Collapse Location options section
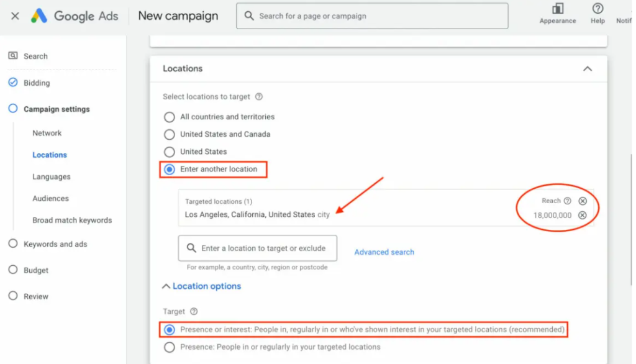636x364 pixels. click(x=202, y=286)
